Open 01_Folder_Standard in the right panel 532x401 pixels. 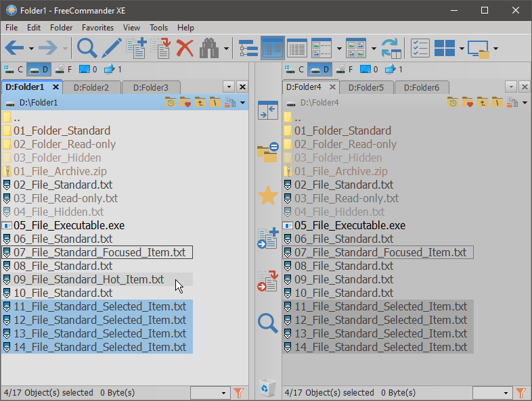(x=342, y=131)
